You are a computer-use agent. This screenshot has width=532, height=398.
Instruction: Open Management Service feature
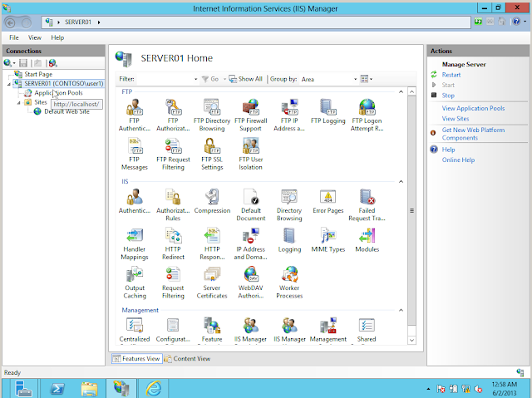(328, 330)
